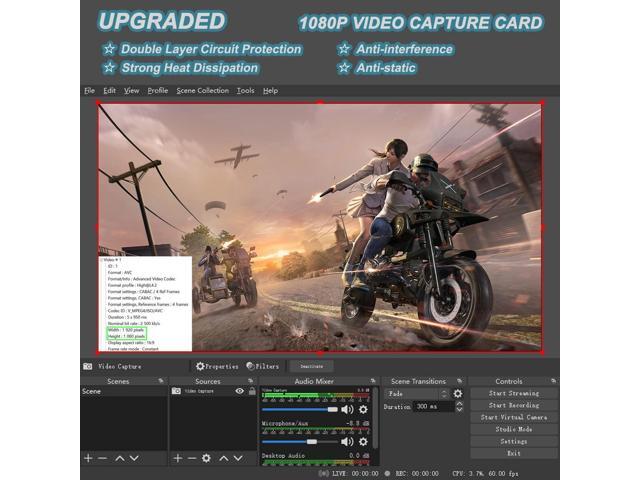Viewport: 640px width, 480px height.
Task: Remove selected source with minus icon
Action: [x=192, y=458]
